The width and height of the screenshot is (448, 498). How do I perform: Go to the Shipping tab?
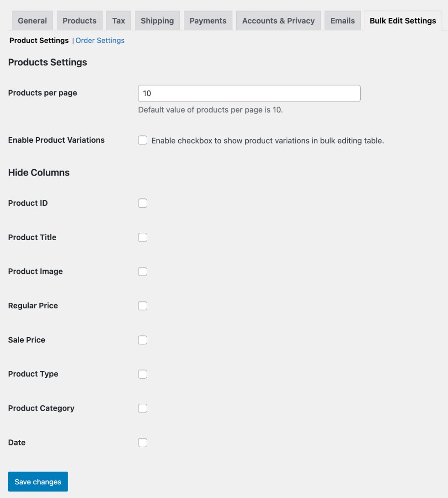point(157,21)
